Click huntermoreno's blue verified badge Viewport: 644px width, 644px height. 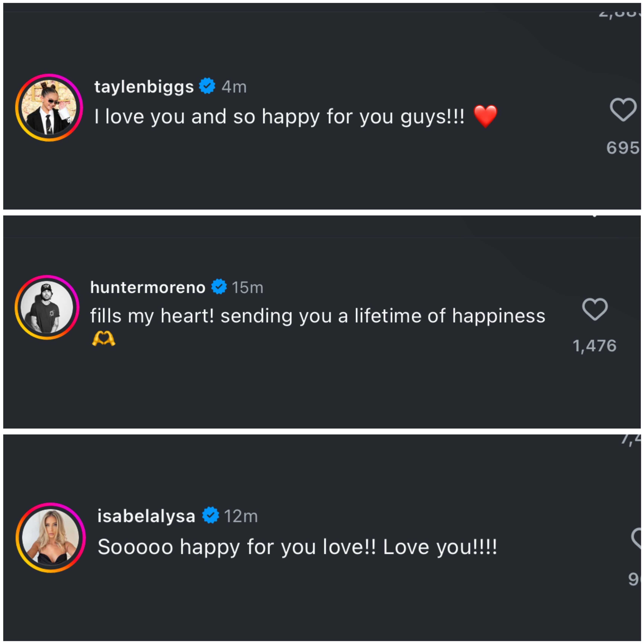coord(219,286)
